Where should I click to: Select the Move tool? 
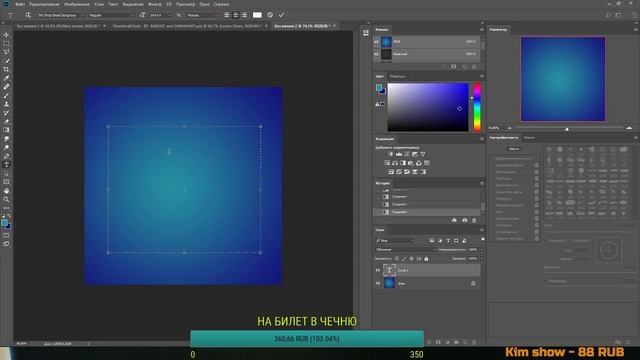(6, 35)
